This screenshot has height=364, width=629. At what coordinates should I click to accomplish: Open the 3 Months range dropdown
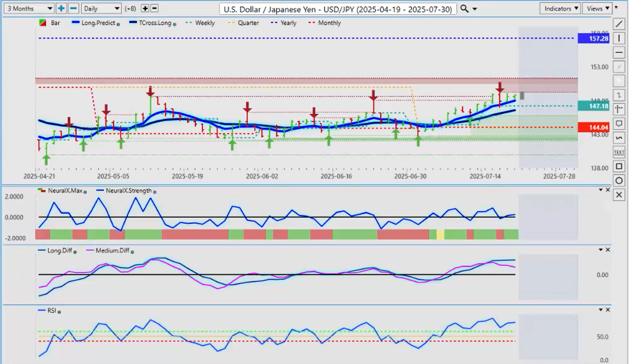(28, 9)
